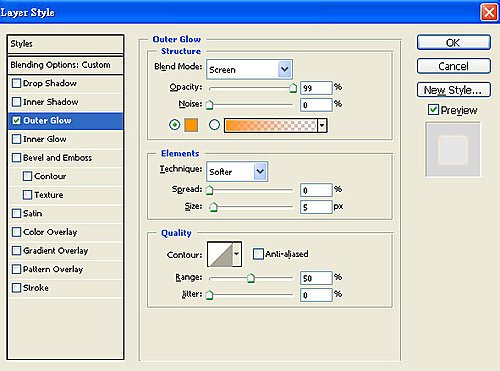Select the Gradient Overlay style label
The width and height of the screenshot is (500, 371).
pos(56,250)
